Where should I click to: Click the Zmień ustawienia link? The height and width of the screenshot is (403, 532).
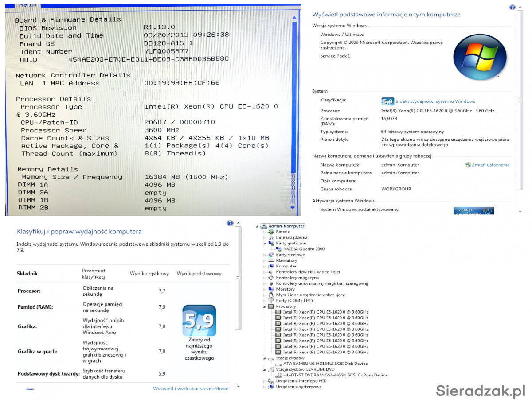490,165
